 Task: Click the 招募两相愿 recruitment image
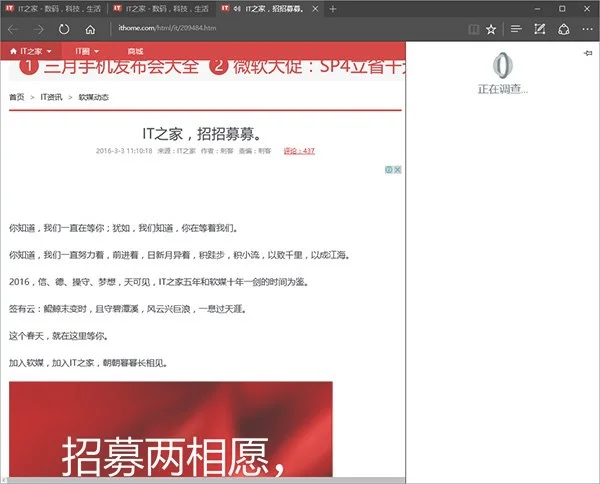[171, 429]
